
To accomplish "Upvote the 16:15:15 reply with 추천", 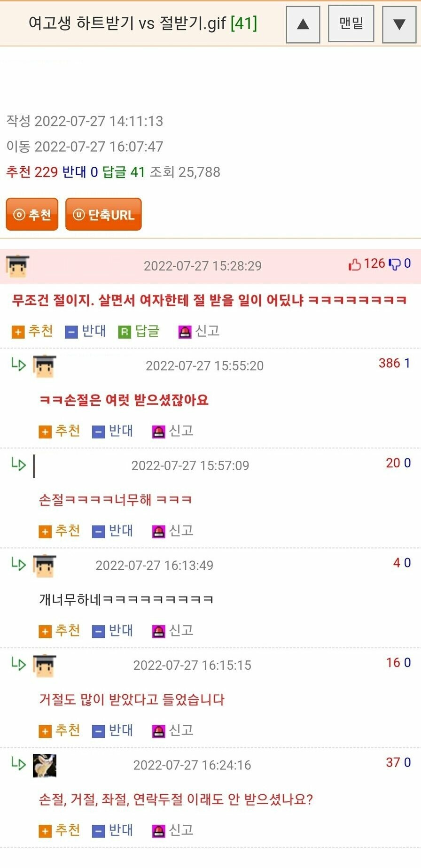I will pyautogui.click(x=59, y=730).
